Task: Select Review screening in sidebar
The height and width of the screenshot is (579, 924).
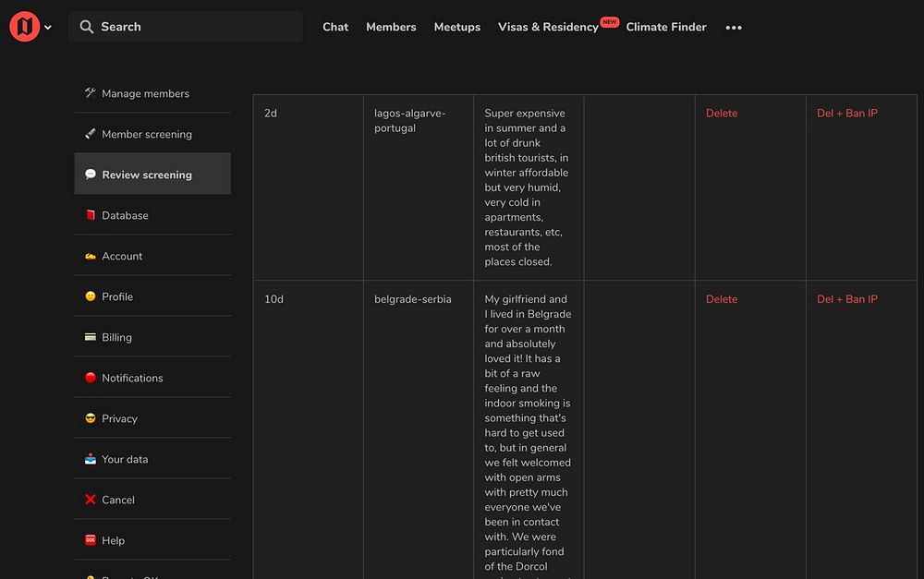Action: point(152,174)
